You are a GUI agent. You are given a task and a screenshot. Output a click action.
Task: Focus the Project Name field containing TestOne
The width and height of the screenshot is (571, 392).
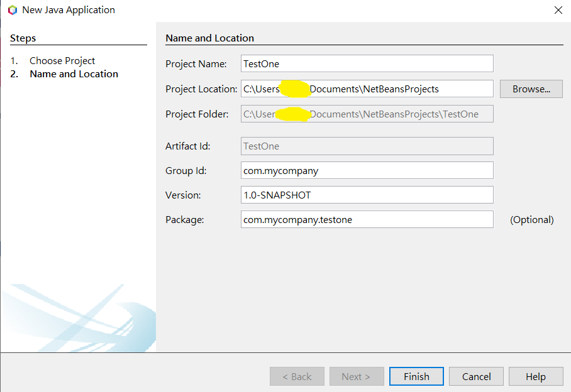[x=367, y=63]
